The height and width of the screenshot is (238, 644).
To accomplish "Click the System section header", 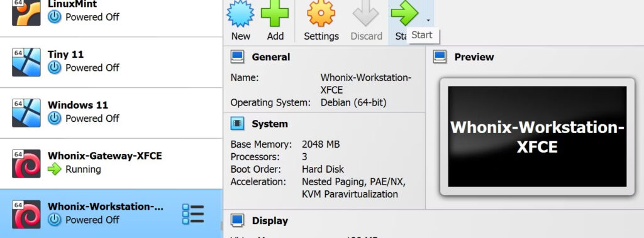I will [x=269, y=124].
